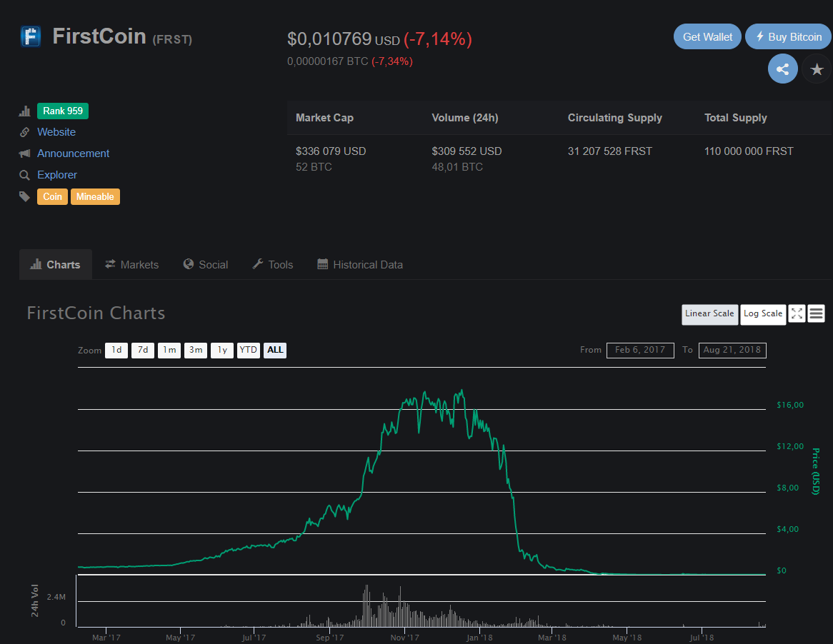
Task: Click the Circulating Supply header
Action: (614, 118)
